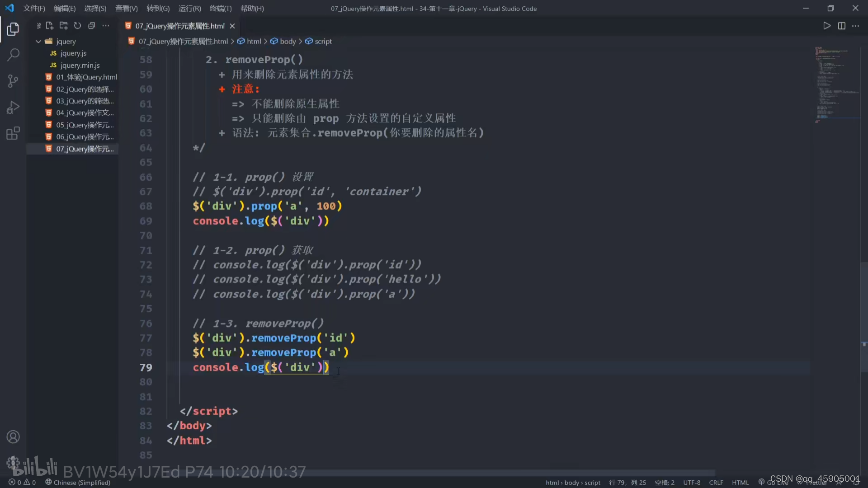868x488 pixels.
Task: Open the Search view in activity bar
Action: [13, 55]
